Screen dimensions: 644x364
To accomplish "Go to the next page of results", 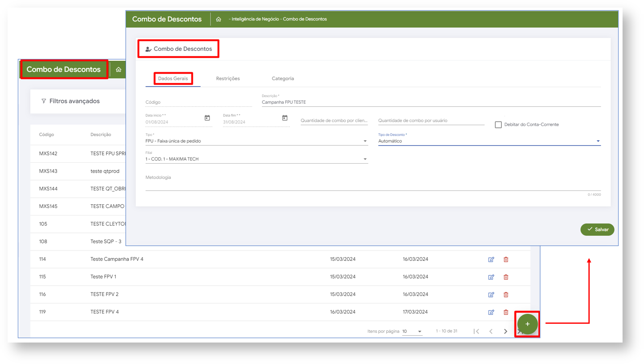I will click(x=505, y=331).
